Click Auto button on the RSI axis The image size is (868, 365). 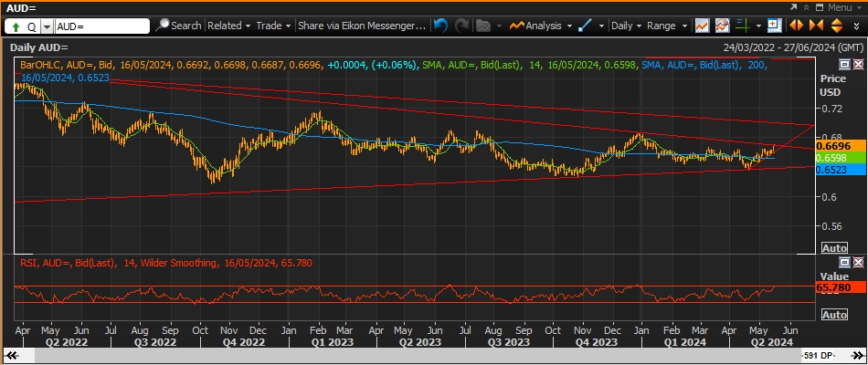(x=834, y=315)
